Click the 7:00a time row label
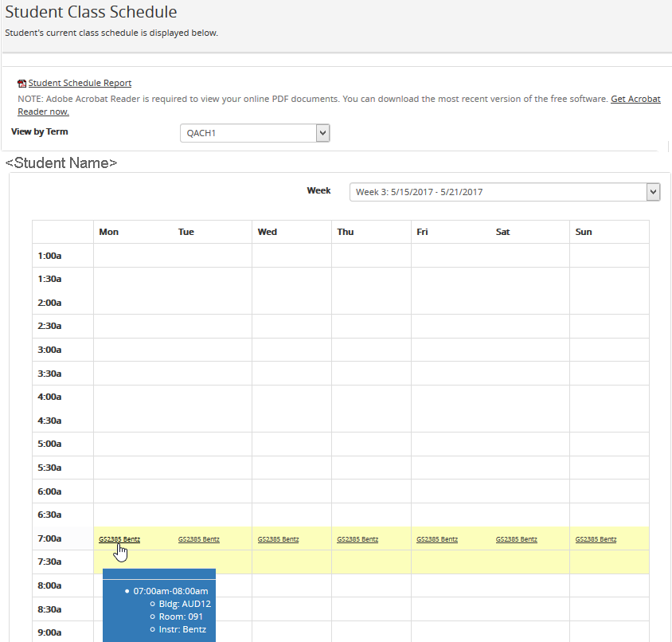The height and width of the screenshot is (642, 672). click(x=50, y=538)
